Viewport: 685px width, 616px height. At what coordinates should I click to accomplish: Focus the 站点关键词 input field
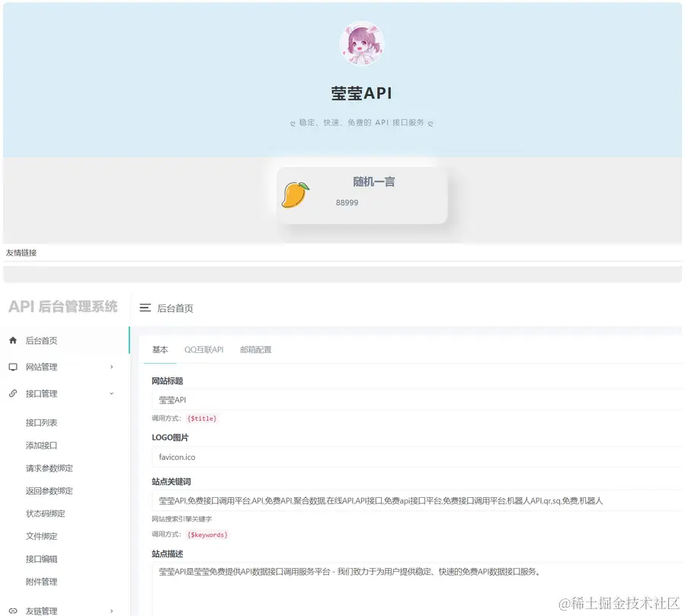[418, 501]
